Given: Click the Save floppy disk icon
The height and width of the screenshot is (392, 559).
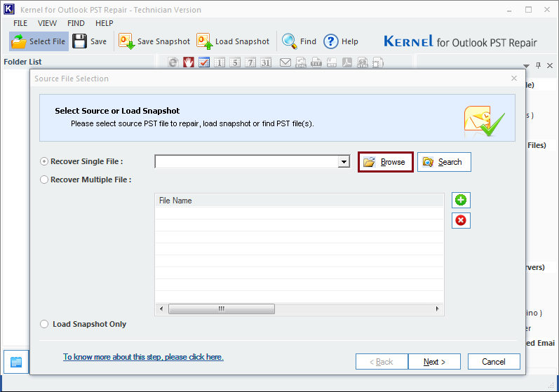Looking at the screenshot, I should tap(79, 41).
